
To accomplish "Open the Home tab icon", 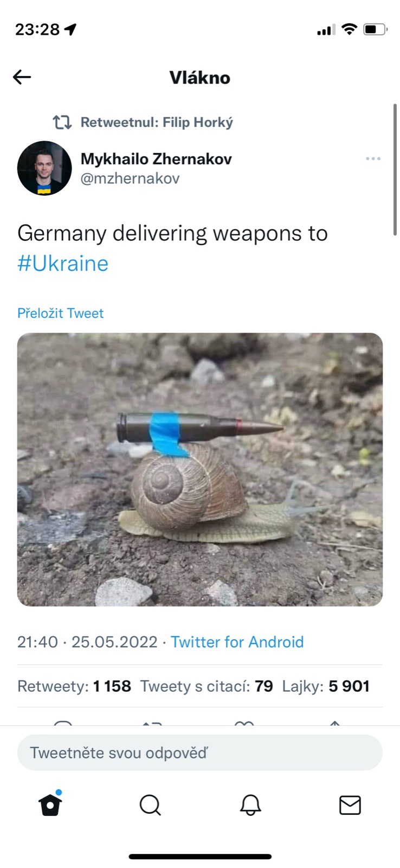I will coord(50,804).
